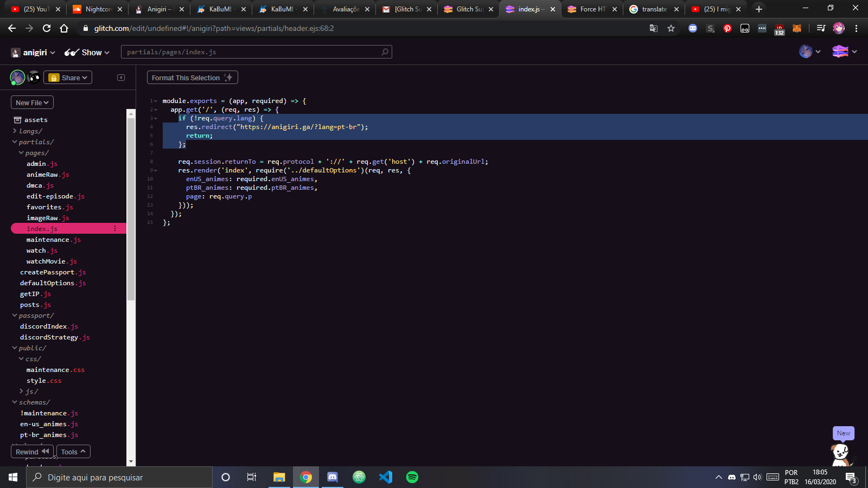The width and height of the screenshot is (868, 488).
Task: Switch to the Anigiri browser tab
Action: coord(159,9)
